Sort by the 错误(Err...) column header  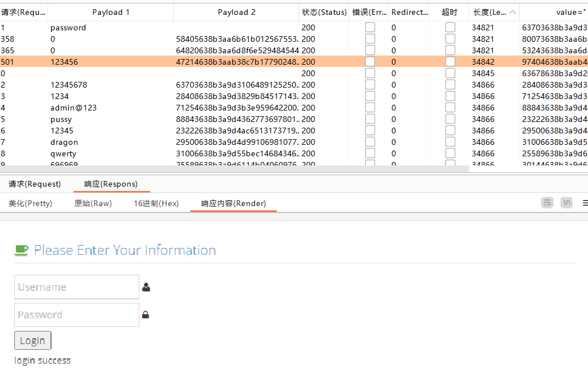click(369, 13)
